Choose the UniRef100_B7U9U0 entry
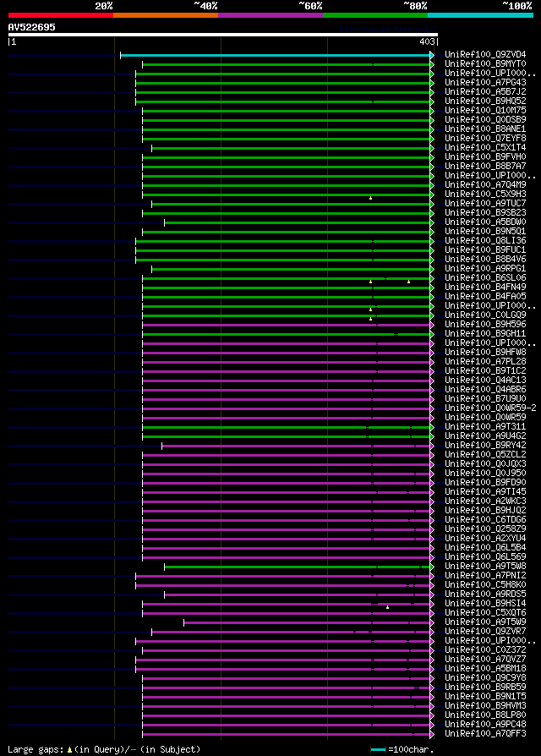Viewport: 541px width, 756px height. pos(485,399)
